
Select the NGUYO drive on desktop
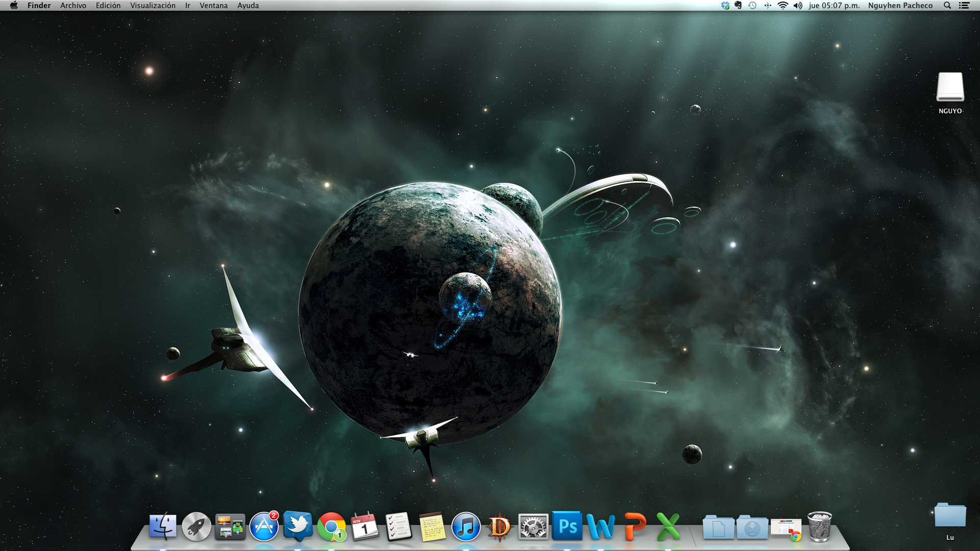(x=950, y=88)
